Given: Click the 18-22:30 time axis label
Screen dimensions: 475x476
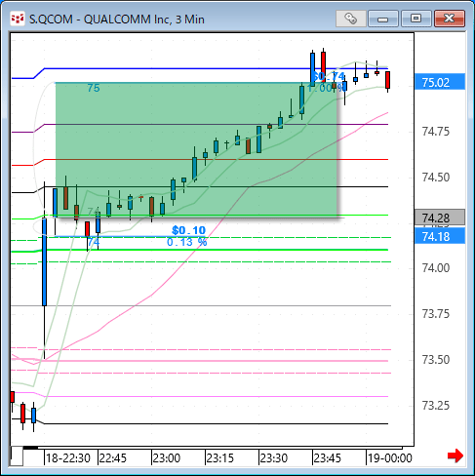Looking at the screenshot, I should click(x=68, y=458).
